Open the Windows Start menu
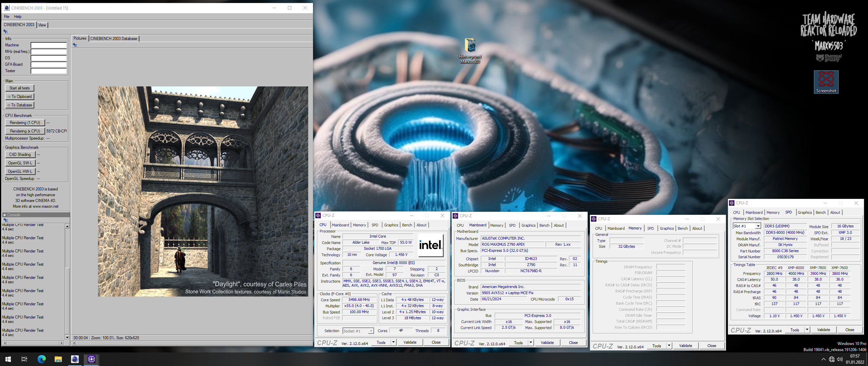Image resolution: width=868 pixels, height=366 pixels. pyautogui.click(x=8, y=359)
